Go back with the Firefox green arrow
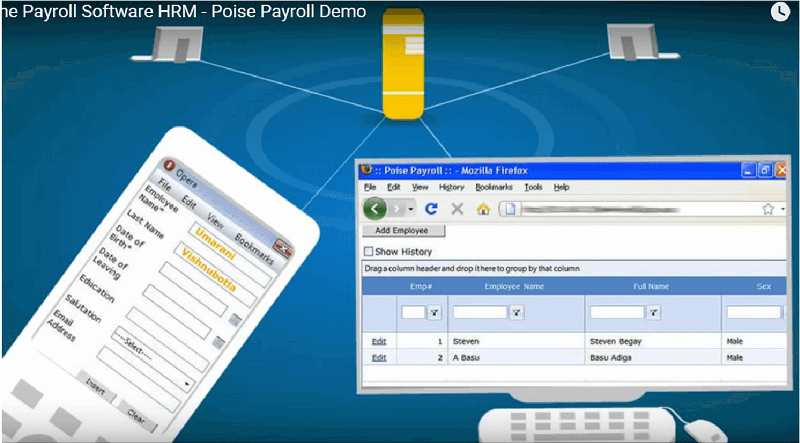The height and width of the screenshot is (443, 800). pyautogui.click(x=375, y=208)
